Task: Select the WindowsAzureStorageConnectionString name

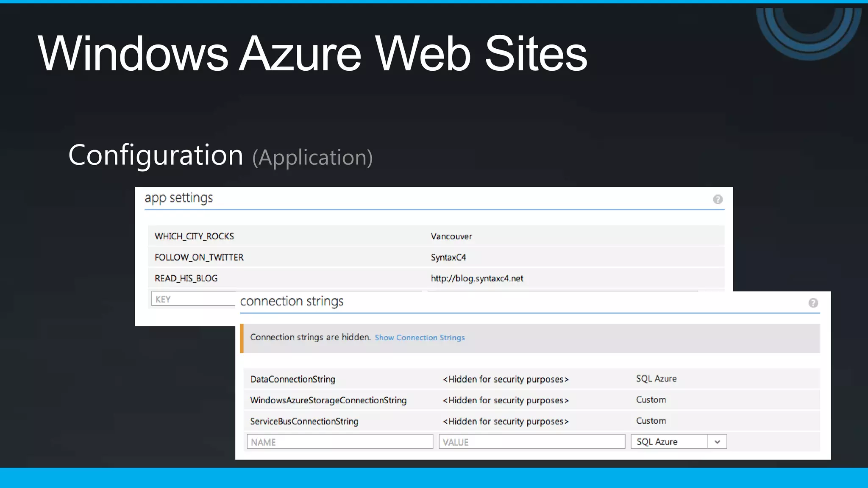Action: (x=328, y=400)
